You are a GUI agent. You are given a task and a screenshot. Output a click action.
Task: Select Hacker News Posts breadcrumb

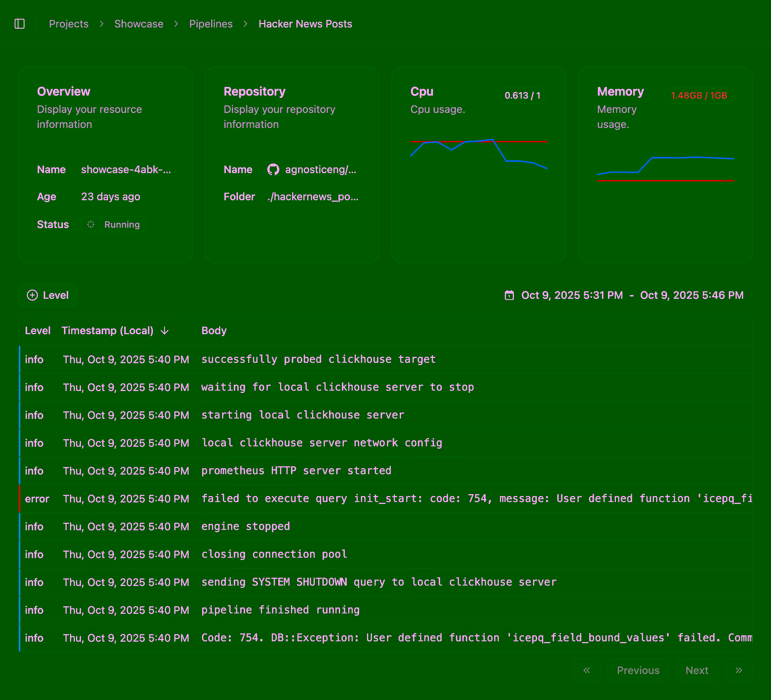pos(305,24)
